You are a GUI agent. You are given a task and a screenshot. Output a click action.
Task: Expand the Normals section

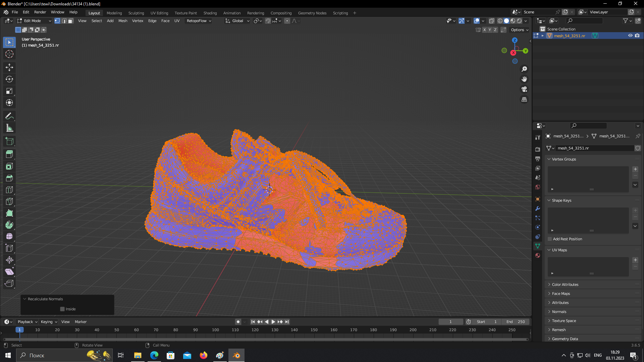point(559,312)
